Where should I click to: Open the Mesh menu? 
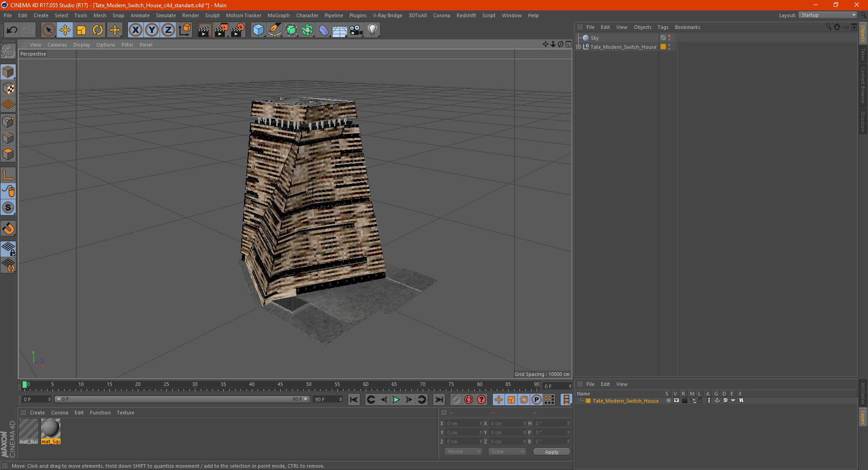click(99, 15)
